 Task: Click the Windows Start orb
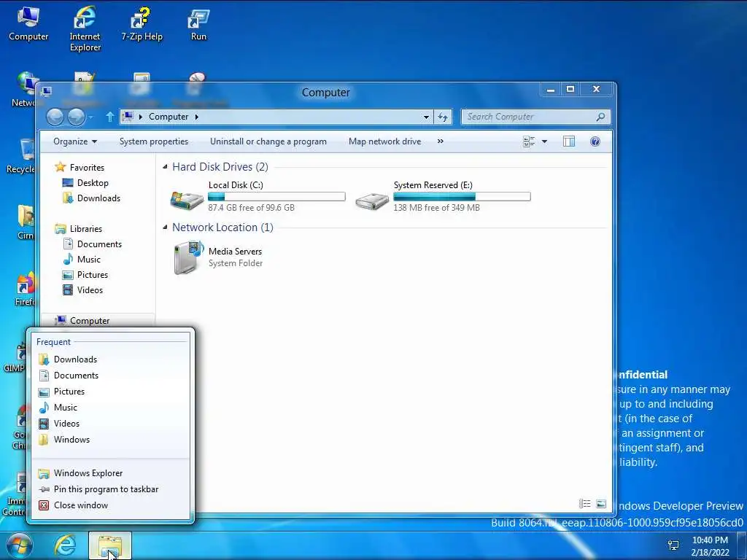pos(20,545)
